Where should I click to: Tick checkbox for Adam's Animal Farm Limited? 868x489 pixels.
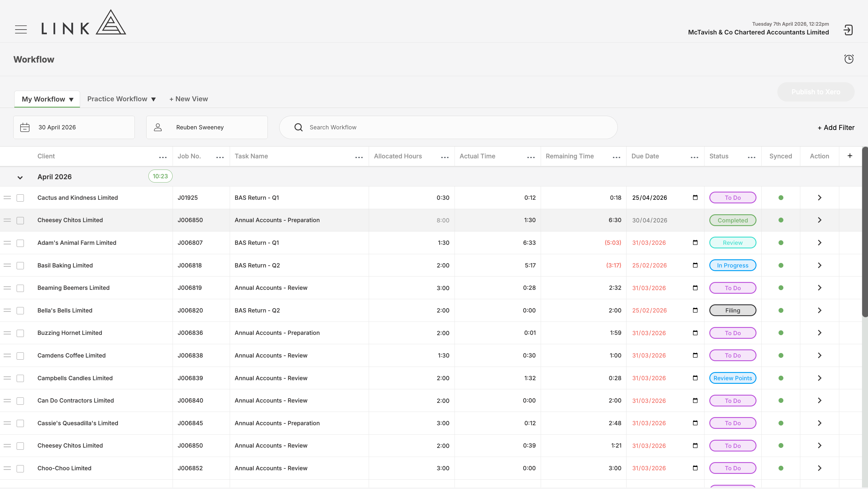[20, 243]
